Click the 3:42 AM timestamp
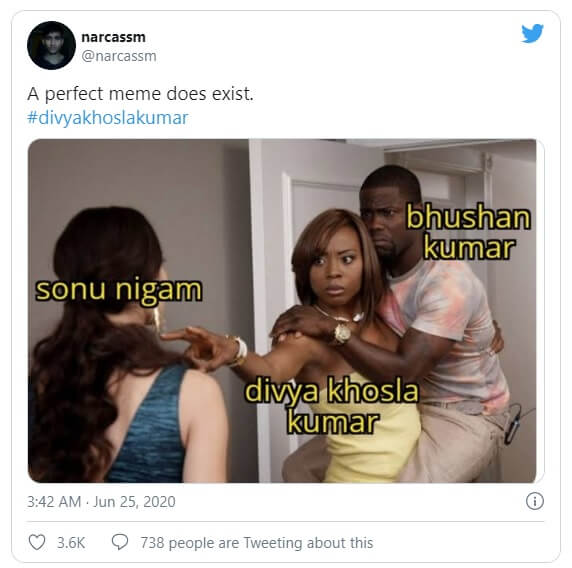The height and width of the screenshot is (568, 572). point(54,502)
